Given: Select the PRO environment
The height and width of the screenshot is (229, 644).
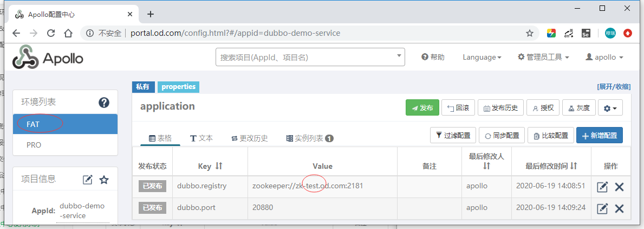Looking at the screenshot, I should 66,145.
